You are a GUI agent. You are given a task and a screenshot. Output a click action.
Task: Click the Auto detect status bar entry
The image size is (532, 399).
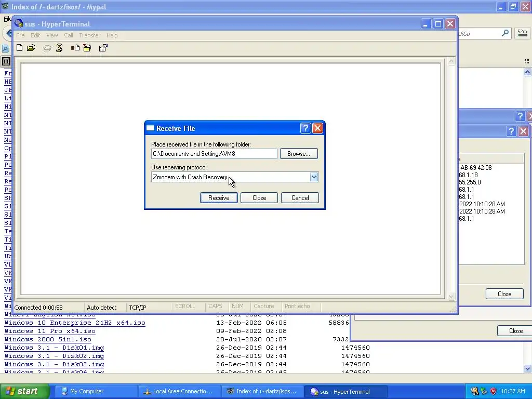click(101, 308)
